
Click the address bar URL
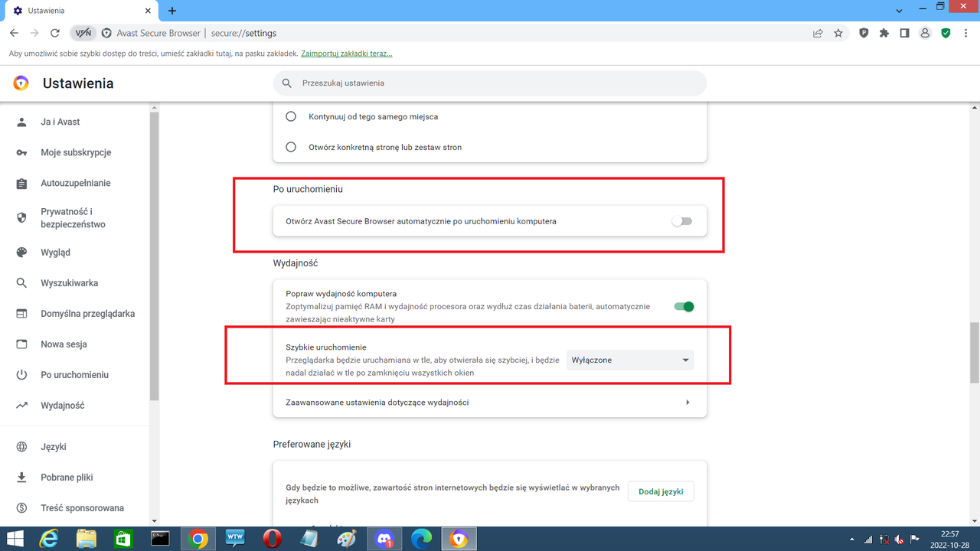tap(243, 33)
